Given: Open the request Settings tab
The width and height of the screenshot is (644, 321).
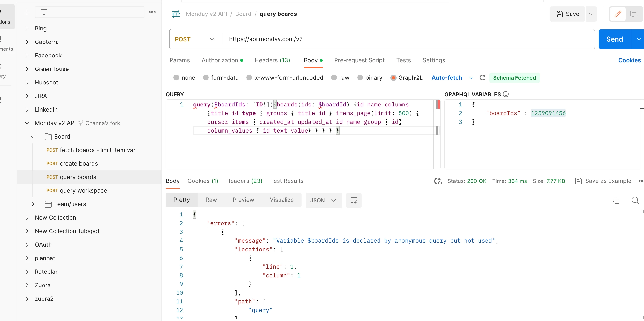Looking at the screenshot, I should (434, 60).
